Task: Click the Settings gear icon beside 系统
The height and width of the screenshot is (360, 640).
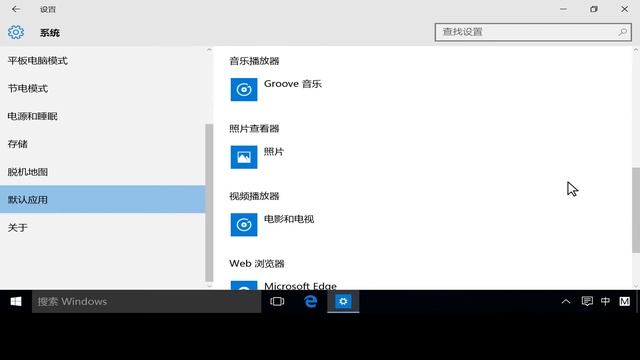Action: (x=16, y=32)
